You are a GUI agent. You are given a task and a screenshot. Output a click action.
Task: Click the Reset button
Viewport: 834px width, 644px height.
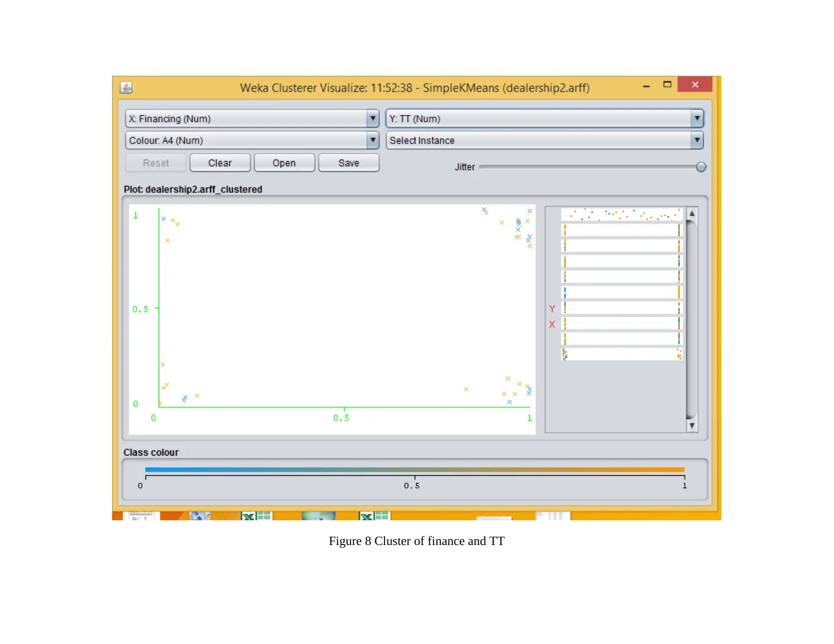(x=156, y=163)
